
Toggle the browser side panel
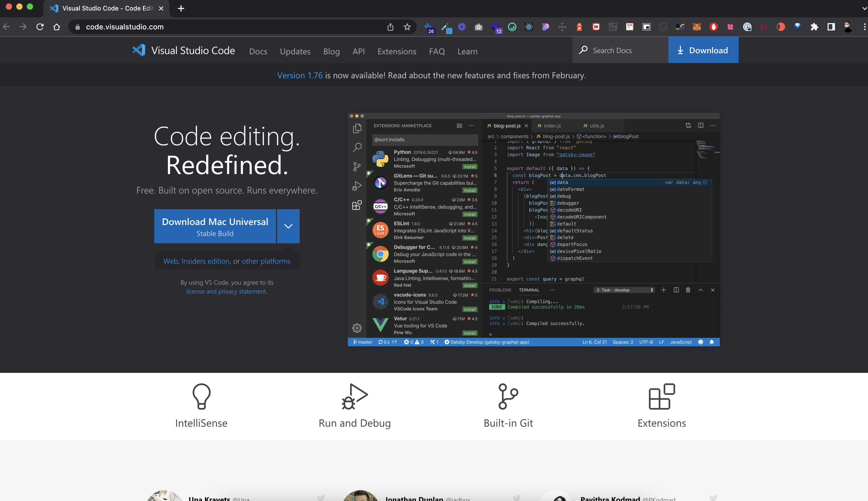[831, 27]
